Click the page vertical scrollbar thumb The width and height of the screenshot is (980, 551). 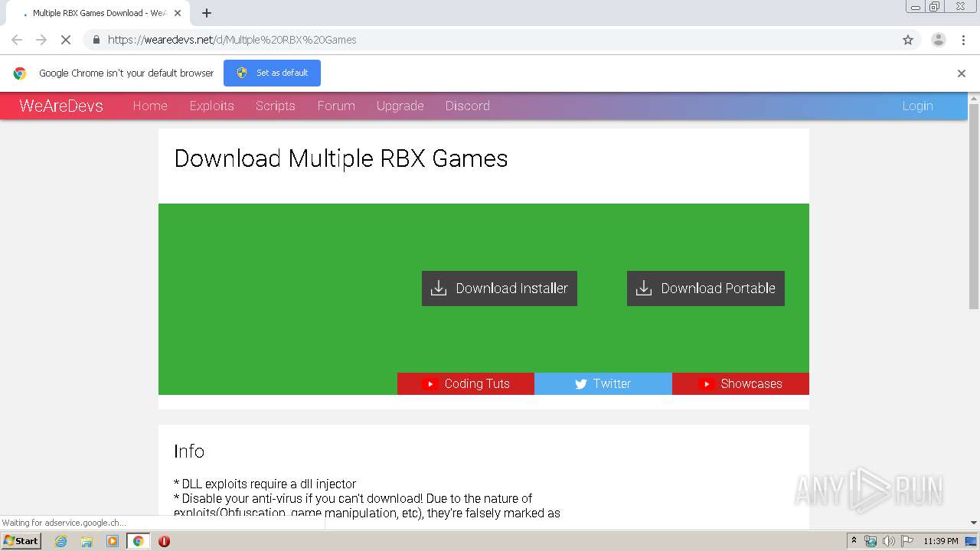[x=974, y=207]
